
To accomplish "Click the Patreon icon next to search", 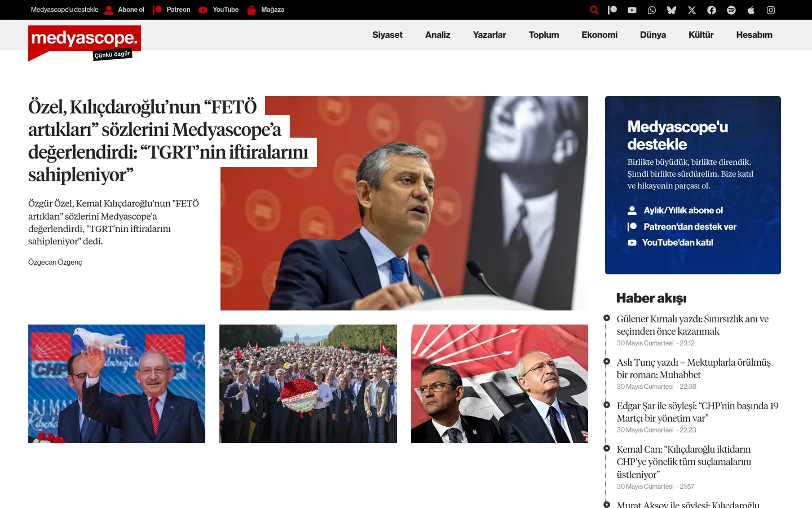I will click(x=612, y=10).
